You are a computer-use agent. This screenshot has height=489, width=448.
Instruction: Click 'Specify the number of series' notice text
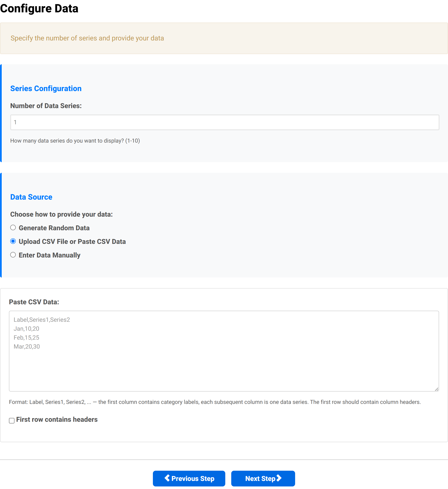[x=87, y=38]
